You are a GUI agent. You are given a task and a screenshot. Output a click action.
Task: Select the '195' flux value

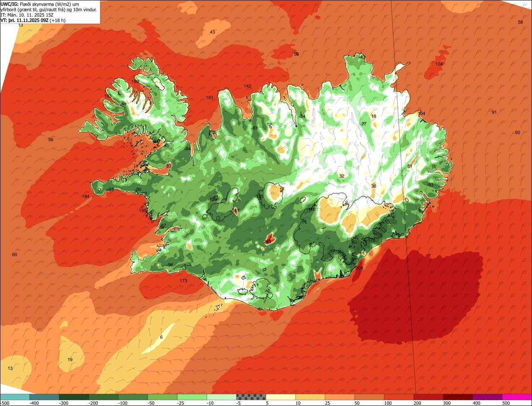click(143, 211)
